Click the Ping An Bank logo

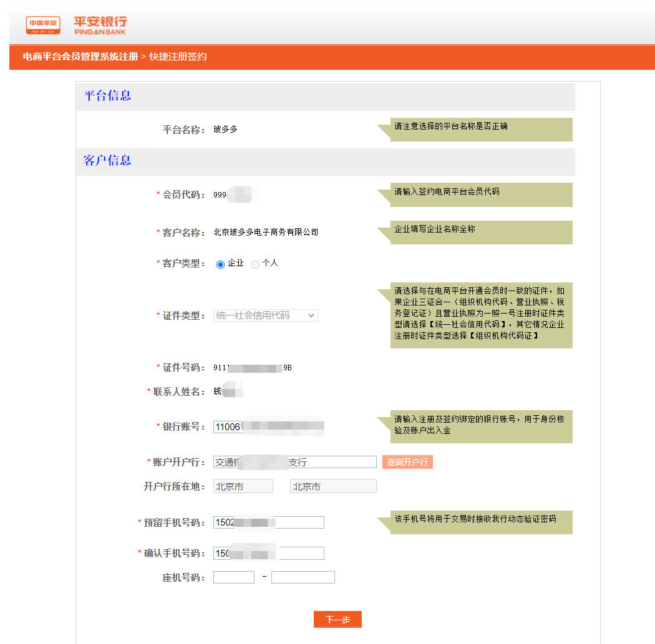(x=100, y=26)
